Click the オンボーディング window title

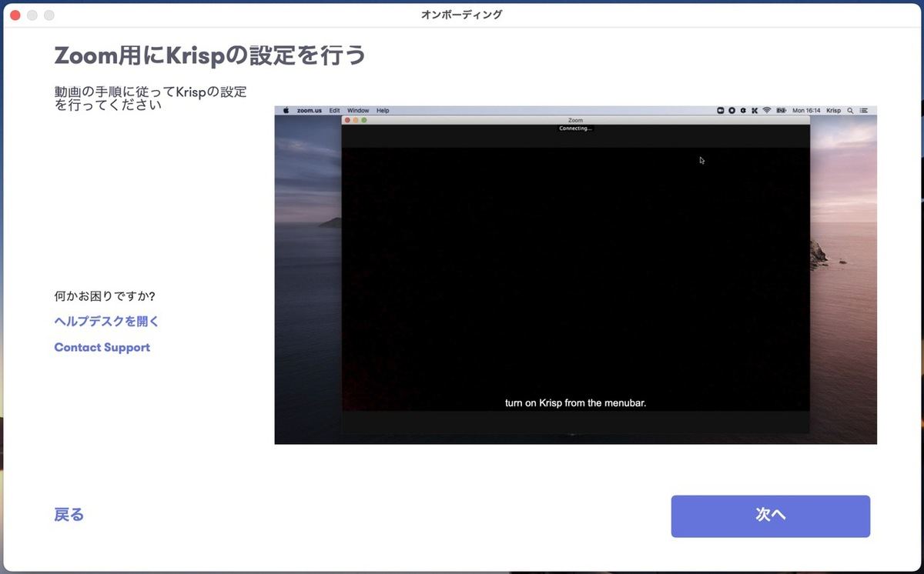click(x=463, y=15)
